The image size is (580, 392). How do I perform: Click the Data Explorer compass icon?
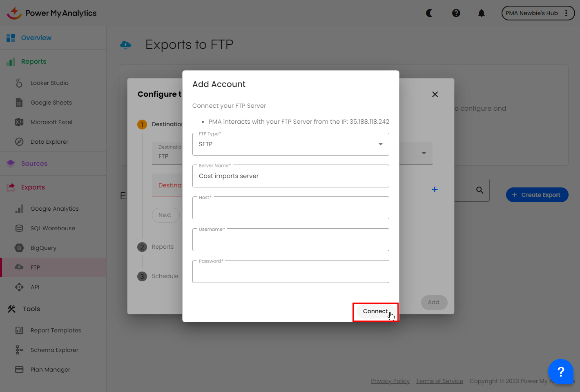tap(19, 142)
